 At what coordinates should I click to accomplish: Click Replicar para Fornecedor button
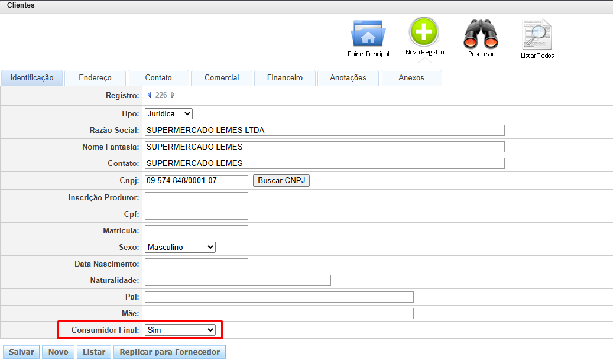point(170,352)
